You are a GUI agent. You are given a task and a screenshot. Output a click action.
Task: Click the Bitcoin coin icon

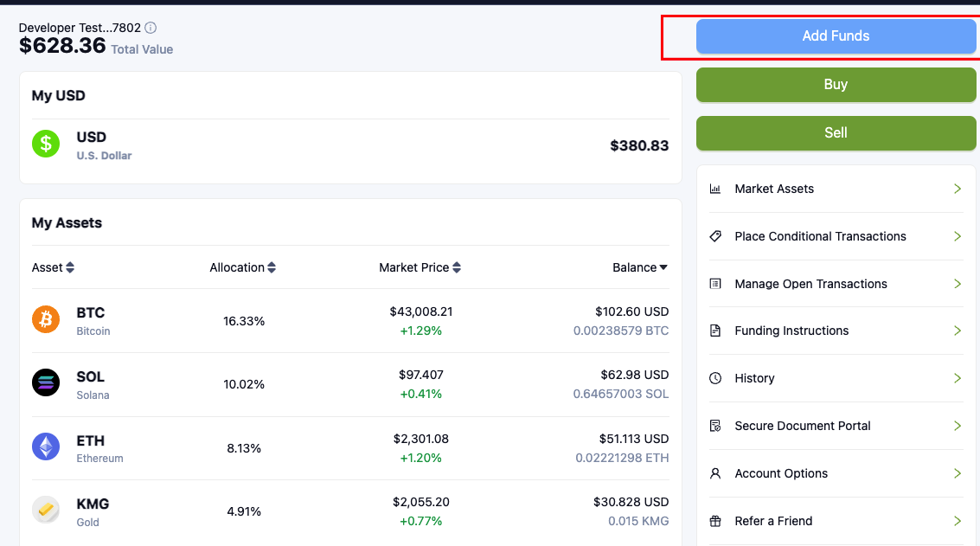click(45, 320)
